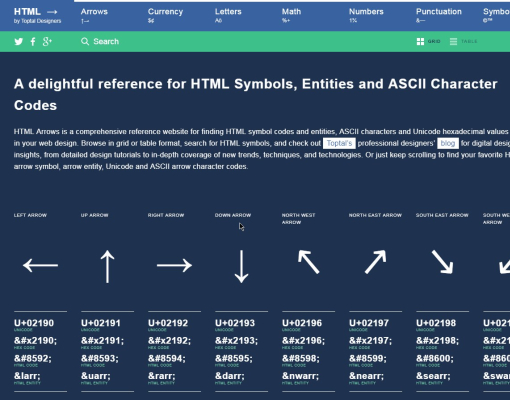Image resolution: width=510 pixels, height=400 pixels.
Task: Click the Google Plus share icon
Action: click(x=47, y=42)
